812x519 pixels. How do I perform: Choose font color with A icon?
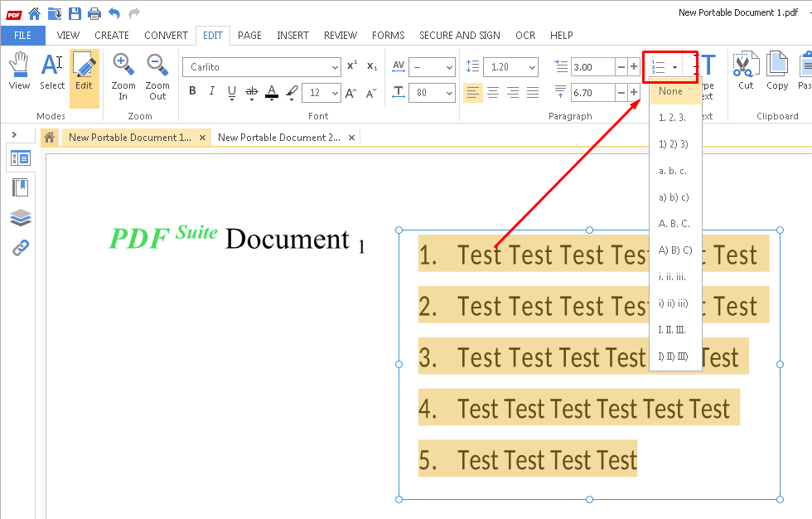[272, 93]
